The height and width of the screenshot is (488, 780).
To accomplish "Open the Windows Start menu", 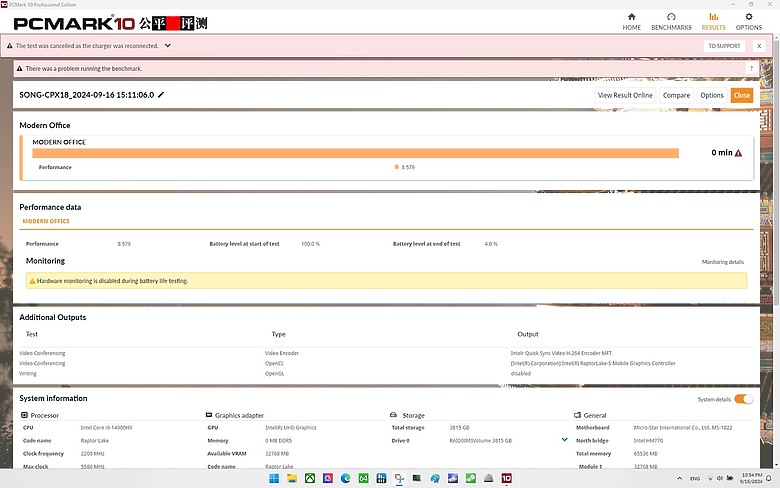I will pos(274,479).
